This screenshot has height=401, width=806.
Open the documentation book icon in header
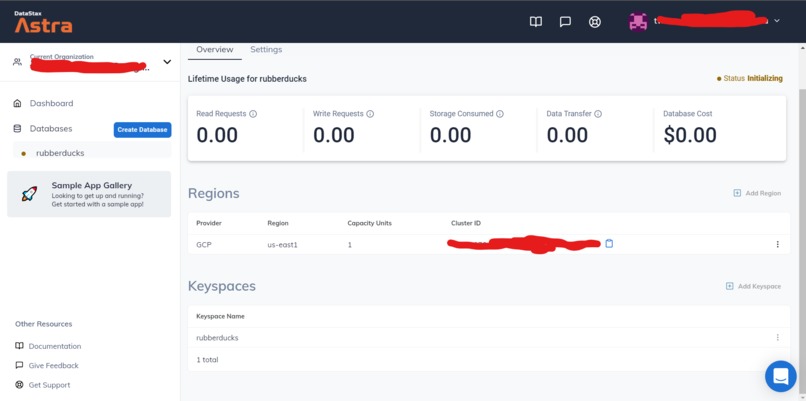pos(536,22)
